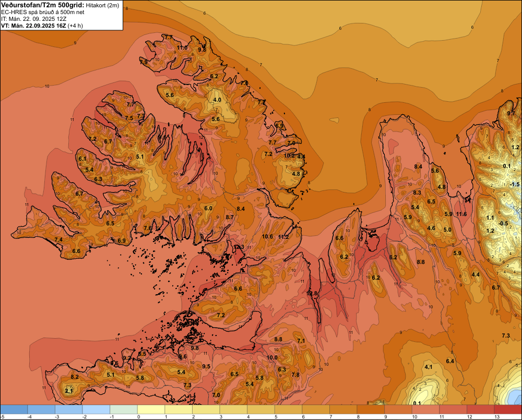Image resolution: width=522 pixels, height=420 pixels.
Task: Click the legend swatch between -1 and 0
Action: (124, 410)
